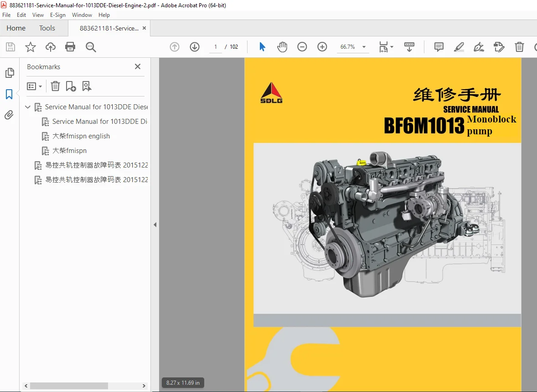Open the Help menu
Screen dimensions: 537x392
(104, 15)
